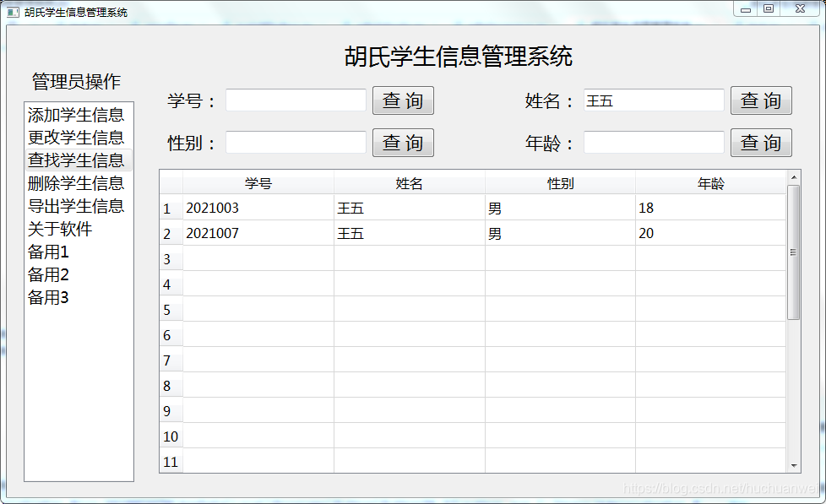Open 关于软件 in the admin list
The height and width of the screenshot is (504, 826).
pyautogui.click(x=79, y=229)
